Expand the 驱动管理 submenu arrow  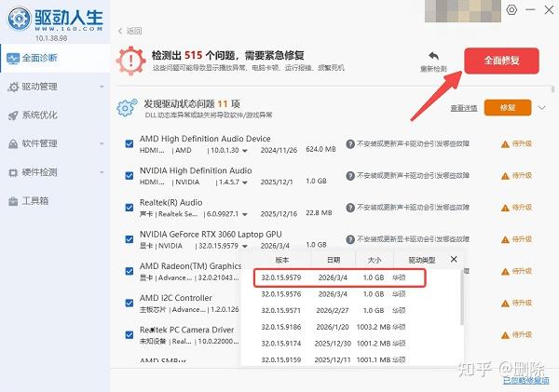pos(102,87)
